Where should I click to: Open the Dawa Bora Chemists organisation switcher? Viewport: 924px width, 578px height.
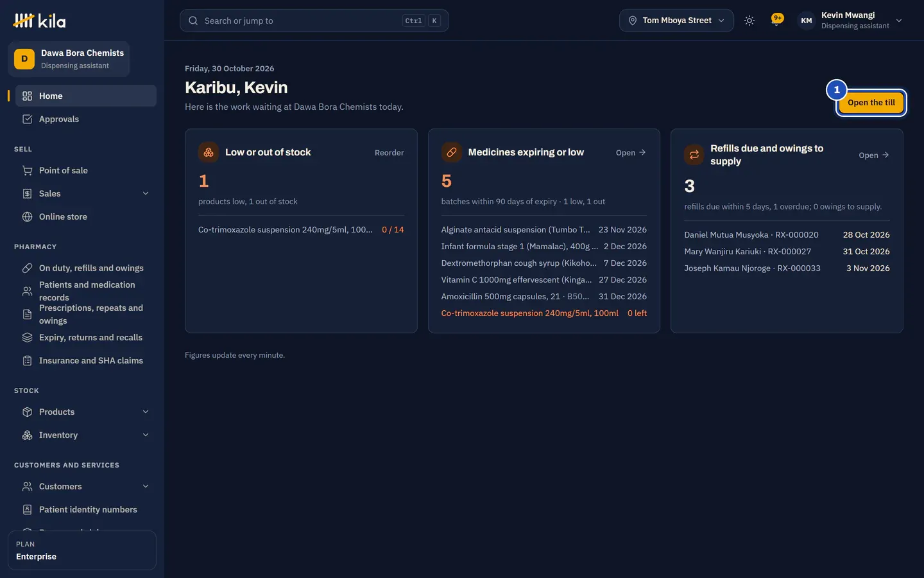[x=69, y=59]
